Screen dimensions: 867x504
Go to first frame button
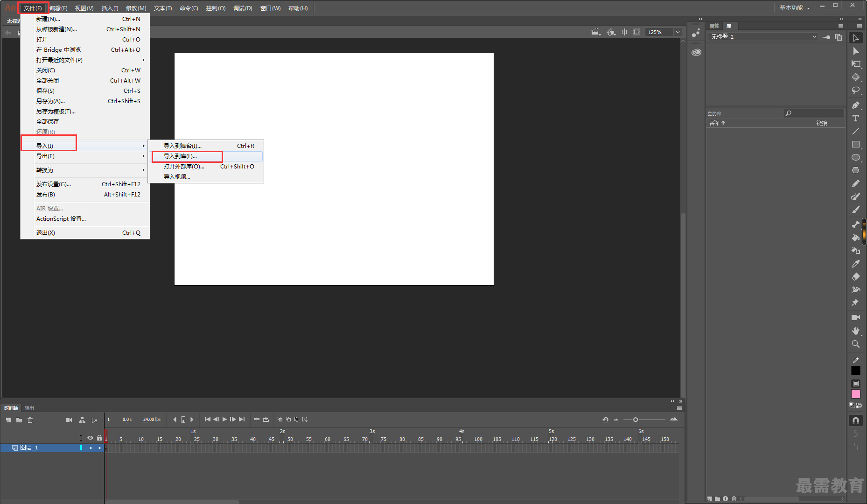208,420
